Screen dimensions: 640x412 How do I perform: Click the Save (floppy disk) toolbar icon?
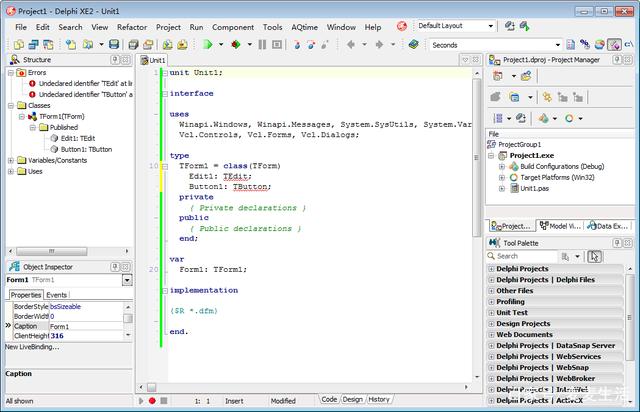coord(114,45)
